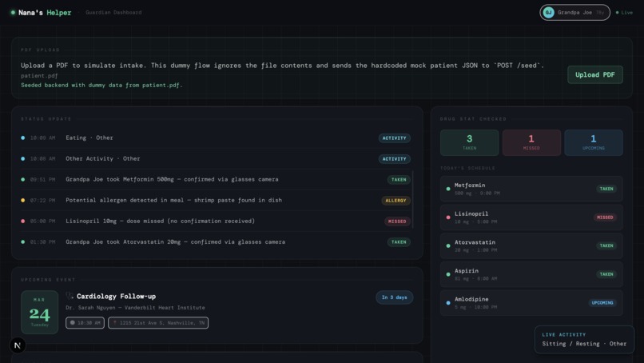
Task: Click the Metformin schedule card
Action: coord(531,189)
